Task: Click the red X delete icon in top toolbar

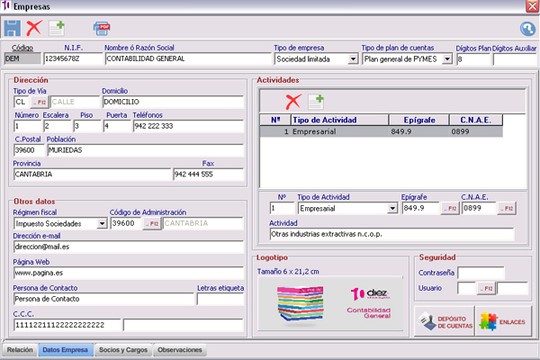Action: coord(34,28)
